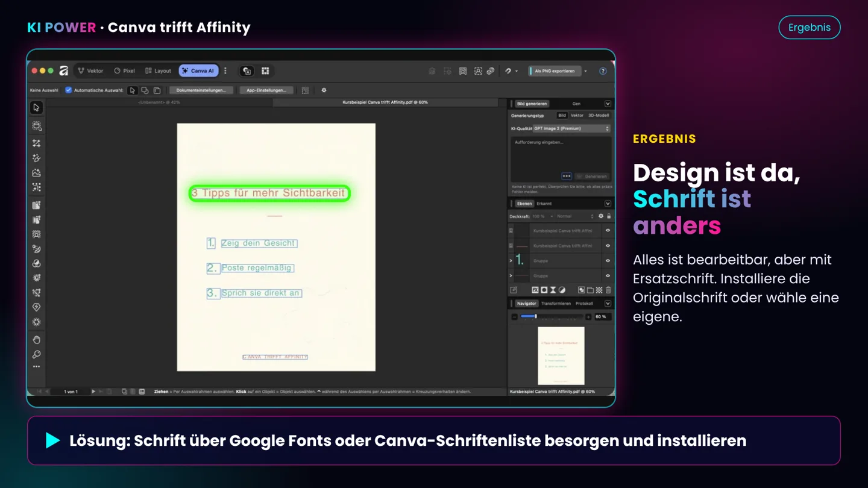
Task: Switch to the Pixel persona
Action: [125, 71]
